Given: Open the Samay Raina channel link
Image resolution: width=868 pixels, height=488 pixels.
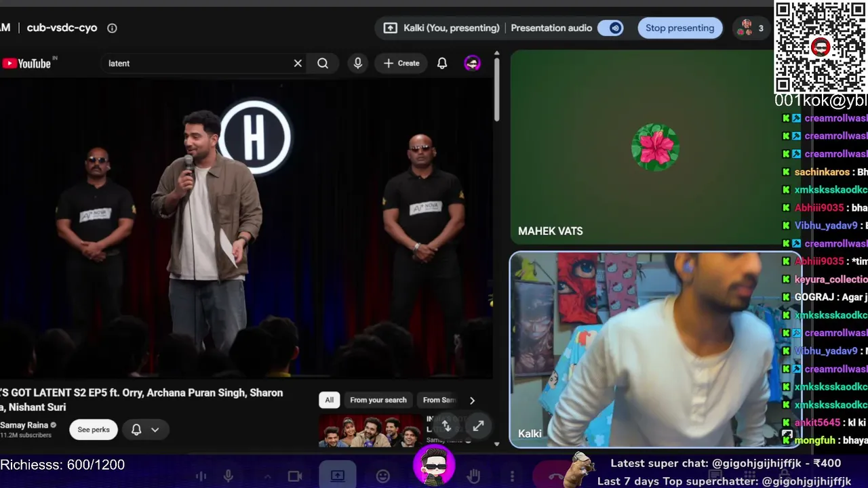Looking at the screenshot, I should click(24, 425).
